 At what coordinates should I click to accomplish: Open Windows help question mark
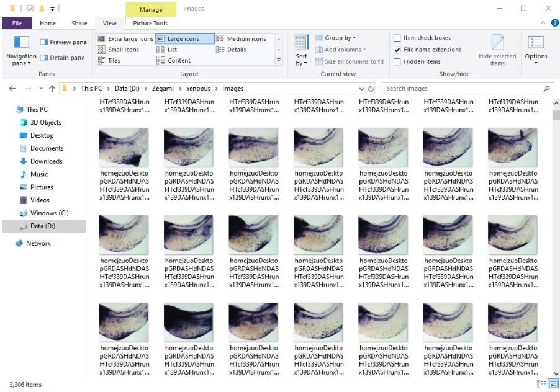[x=554, y=23]
